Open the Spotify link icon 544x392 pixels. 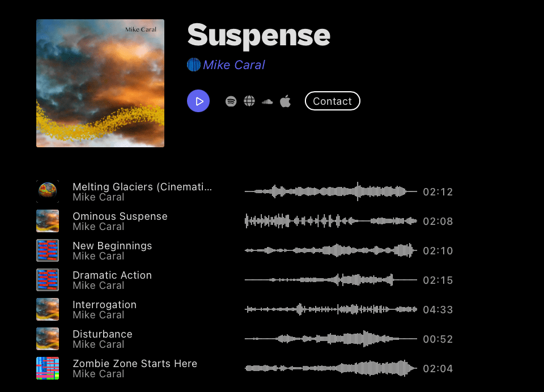point(231,101)
